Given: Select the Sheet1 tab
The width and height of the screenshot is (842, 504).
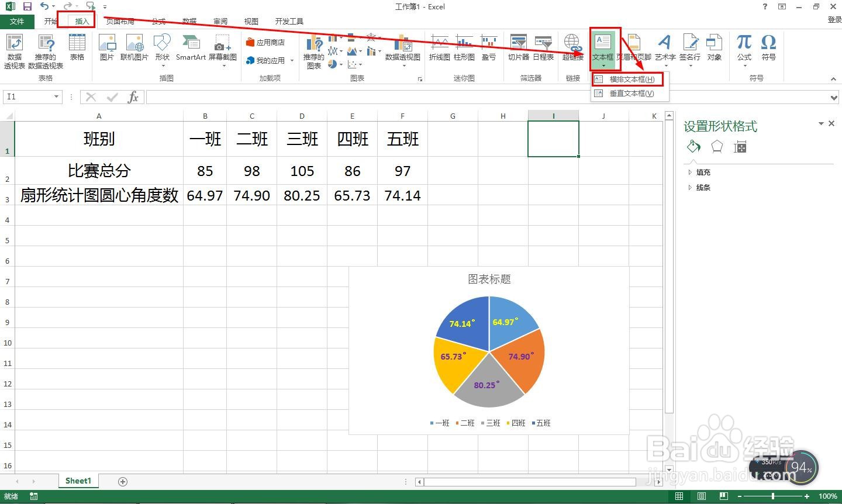Looking at the screenshot, I should click(78, 481).
